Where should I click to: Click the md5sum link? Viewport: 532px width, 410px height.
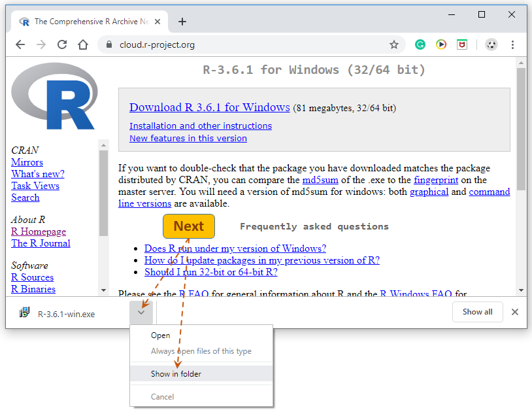pos(320,180)
